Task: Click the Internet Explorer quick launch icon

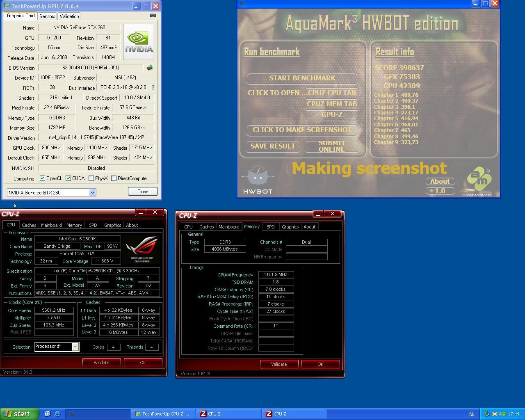Action: pyautogui.click(x=57, y=414)
